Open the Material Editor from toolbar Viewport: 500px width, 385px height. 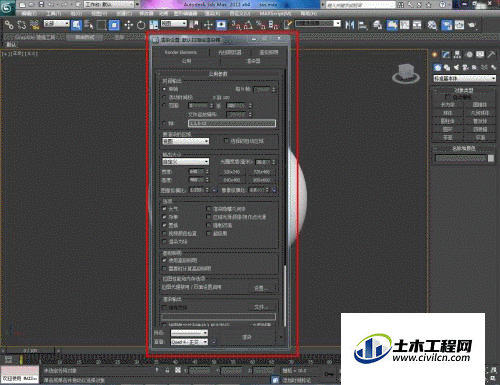(x=432, y=25)
